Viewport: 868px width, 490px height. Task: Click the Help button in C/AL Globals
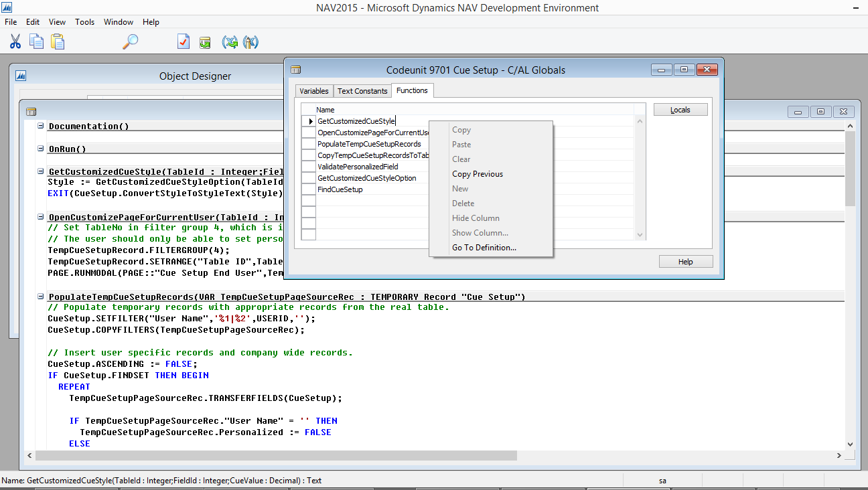(686, 262)
